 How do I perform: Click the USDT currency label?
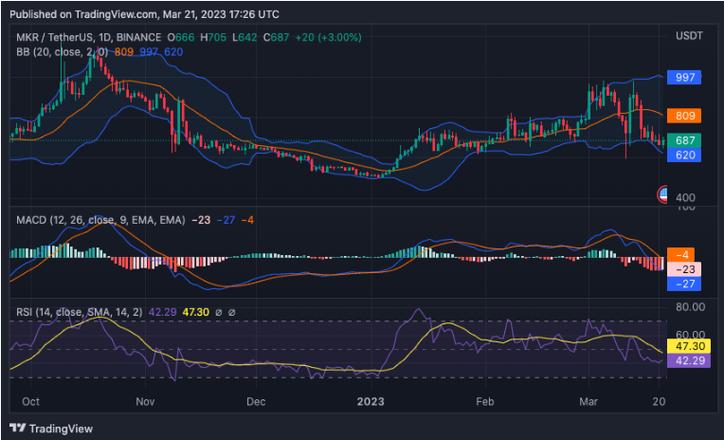(689, 36)
